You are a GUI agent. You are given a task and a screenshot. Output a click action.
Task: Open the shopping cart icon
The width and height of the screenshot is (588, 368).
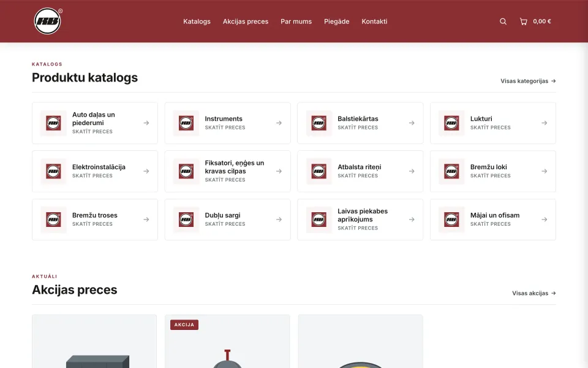[523, 21]
